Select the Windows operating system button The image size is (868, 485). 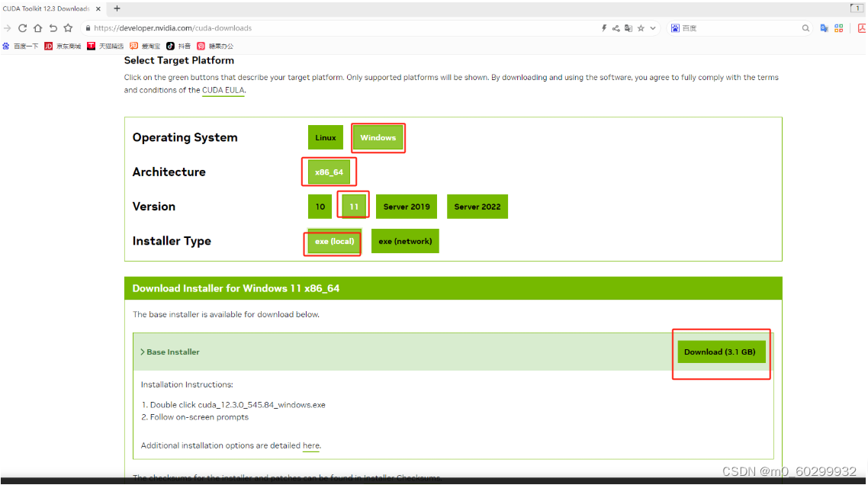[378, 137]
